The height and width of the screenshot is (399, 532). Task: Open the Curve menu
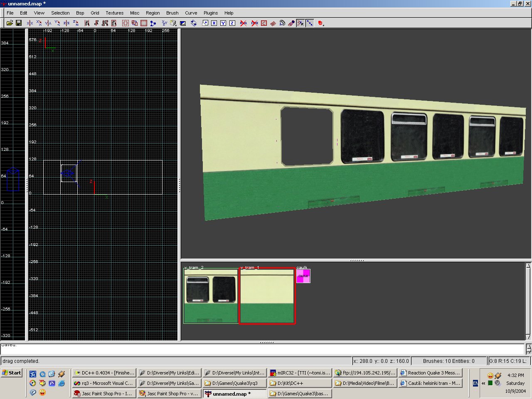(191, 13)
